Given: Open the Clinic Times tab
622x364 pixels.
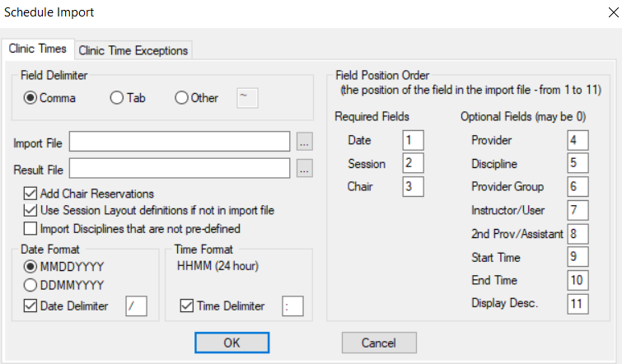Looking at the screenshot, I should pos(38,49).
